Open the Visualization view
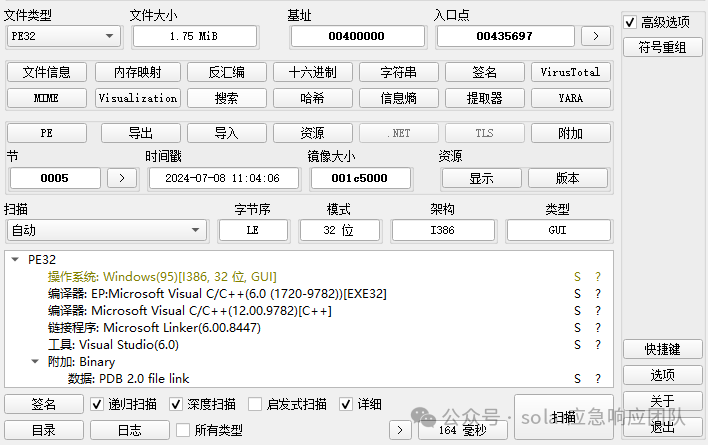 coord(138,98)
